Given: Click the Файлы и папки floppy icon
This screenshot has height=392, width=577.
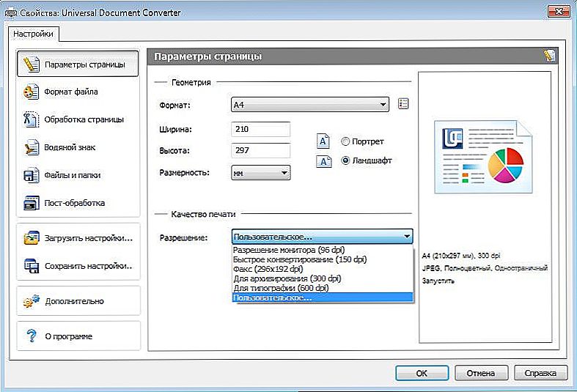Looking at the screenshot, I should click(x=31, y=175).
